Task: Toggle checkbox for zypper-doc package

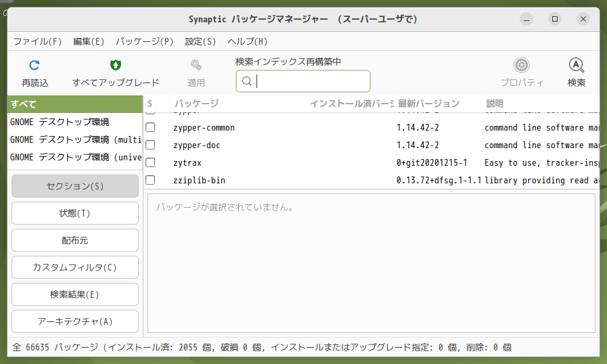Action: tap(150, 145)
